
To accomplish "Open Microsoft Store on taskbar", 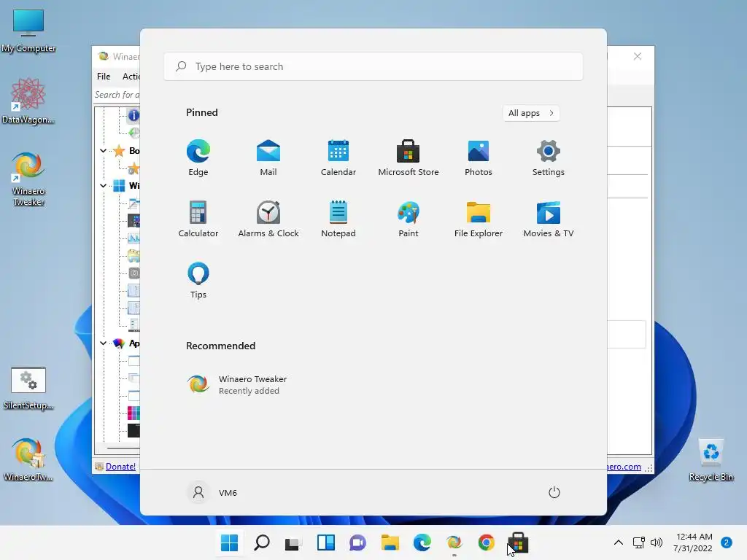I will point(519,542).
